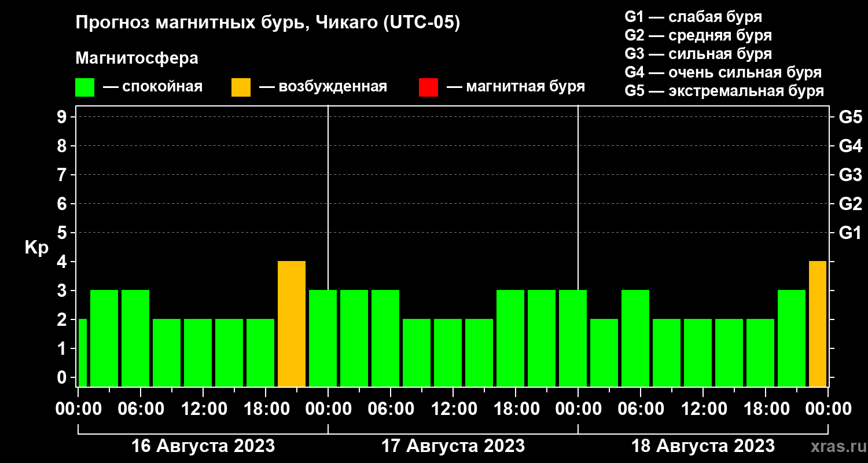Screen dimensions: 868x463
Task: Click the '12:00' time label under 17 August
Action: pos(453,409)
